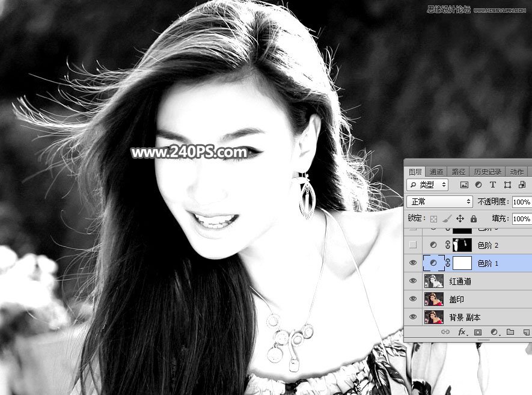The image size is (532, 395).
Task: Filter for type layers T icon
Action: click(493, 185)
